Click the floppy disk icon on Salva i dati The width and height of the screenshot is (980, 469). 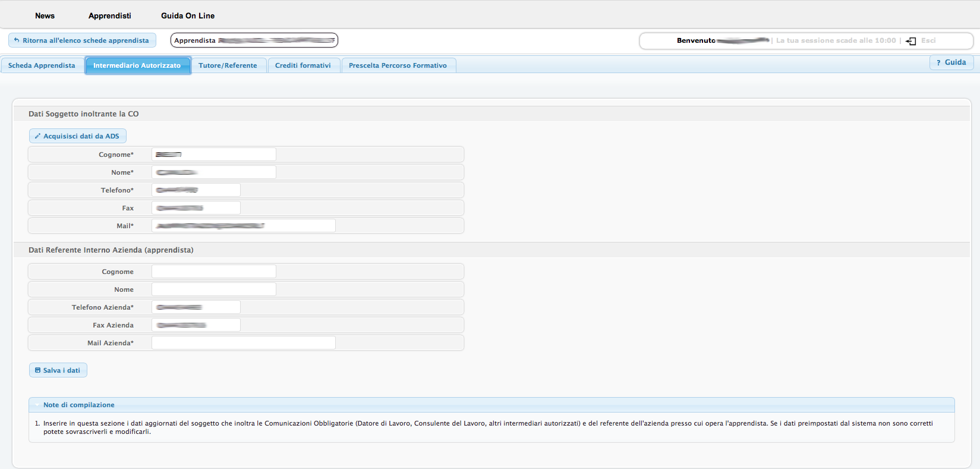[37, 370]
